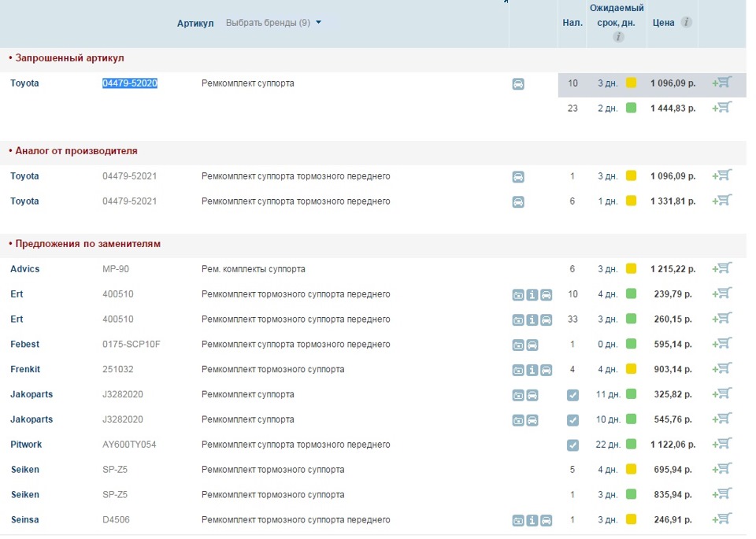Click the highlighted article number 04479-52020
The width and height of the screenshot is (756, 539).
pyautogui.click(x=130, y=83)
